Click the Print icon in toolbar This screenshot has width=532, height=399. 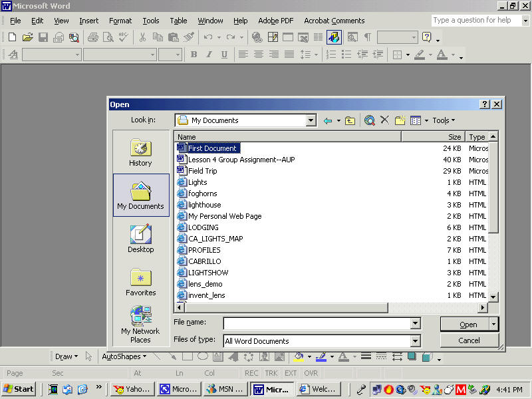pos(92,37)
